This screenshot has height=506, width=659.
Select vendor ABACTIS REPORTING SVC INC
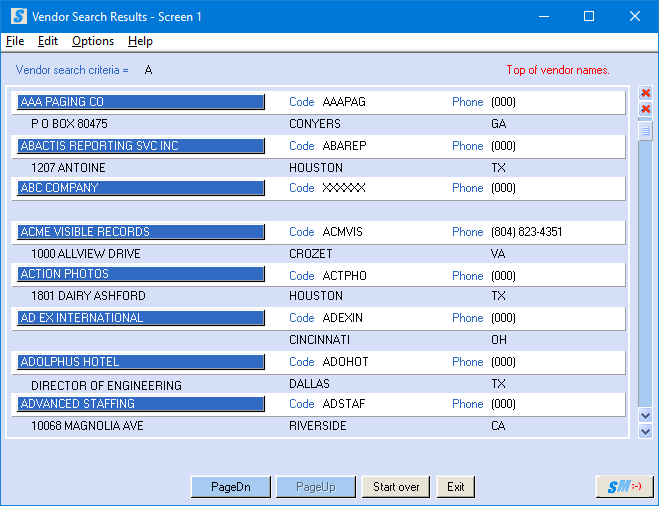(x=141, y=146)
